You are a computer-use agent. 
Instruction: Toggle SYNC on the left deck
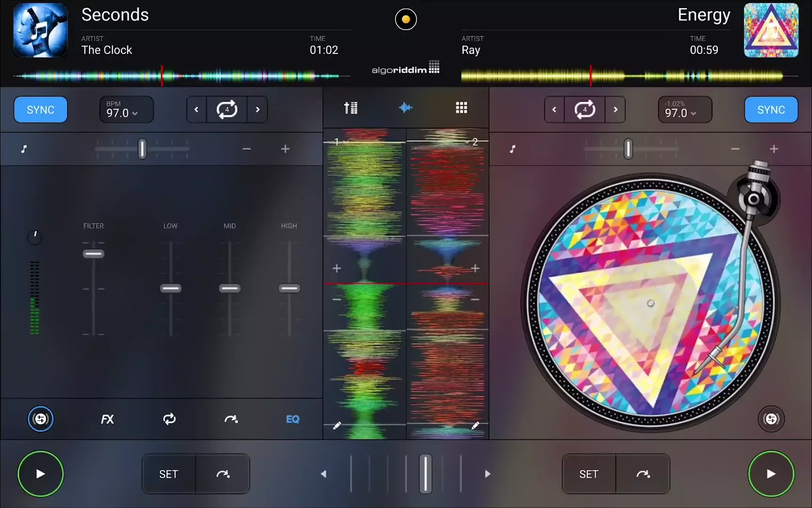coord(40,110)
